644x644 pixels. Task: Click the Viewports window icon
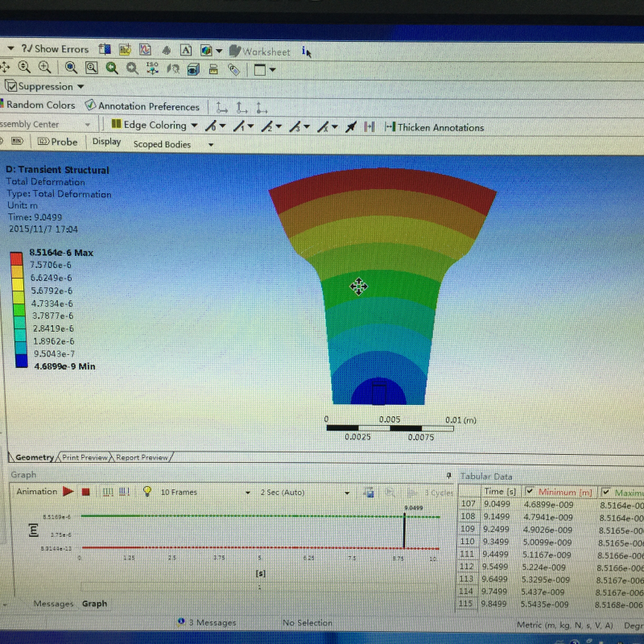259,70
